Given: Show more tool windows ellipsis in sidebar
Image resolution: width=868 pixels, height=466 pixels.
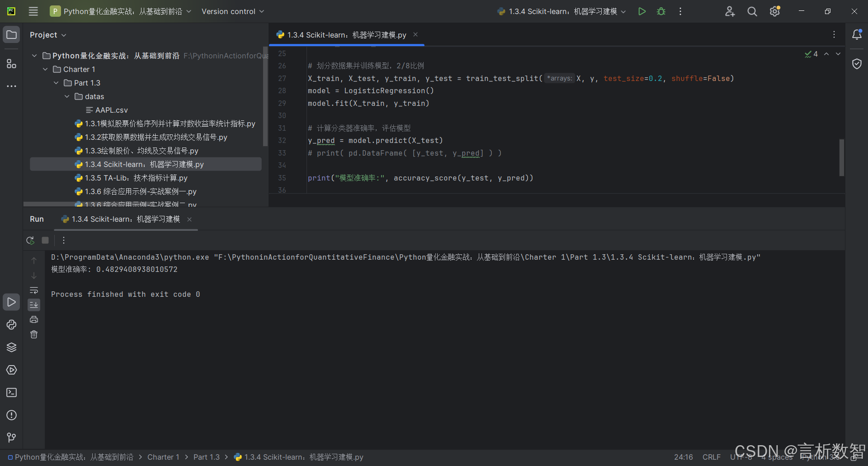Looking at the screenshot, I should pyautogui.click(x=12, y=86).
